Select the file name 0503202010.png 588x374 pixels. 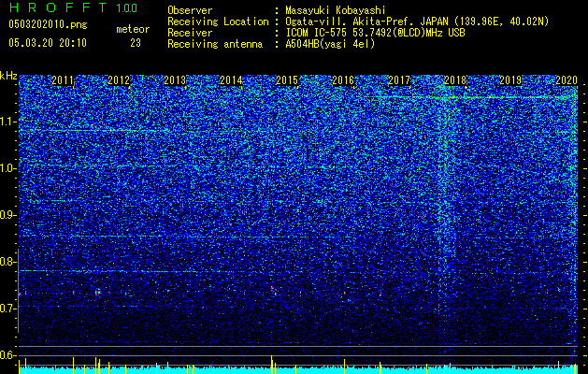coord(48,25)
